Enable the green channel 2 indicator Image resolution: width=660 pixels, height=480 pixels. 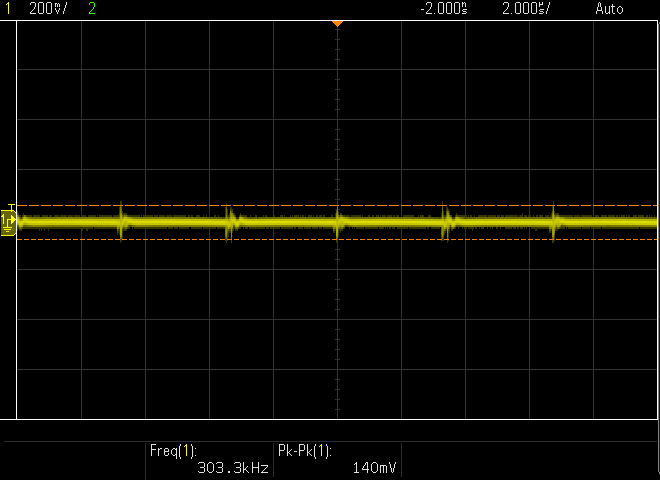click(92, 8)
